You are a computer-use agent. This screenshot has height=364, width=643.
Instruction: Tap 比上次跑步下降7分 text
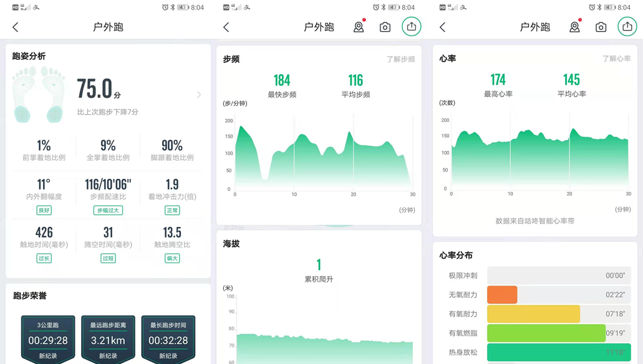pyautogui.click(x=108, y=112)
